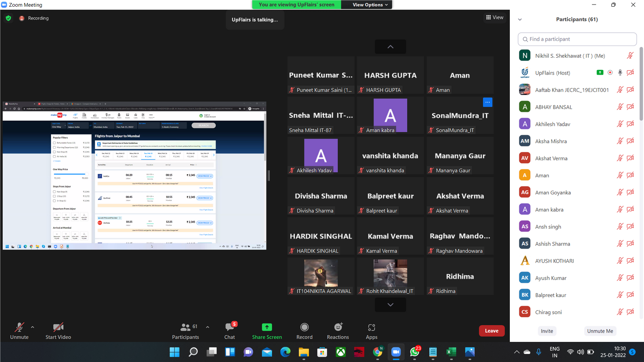Click the Record icon in toolbar

pos(304,327)
